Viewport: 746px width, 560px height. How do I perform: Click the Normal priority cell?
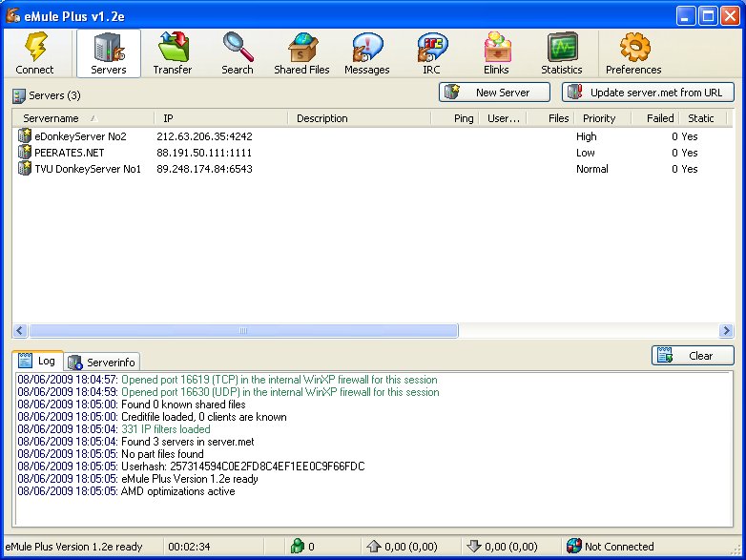click(x=591, y=169)
